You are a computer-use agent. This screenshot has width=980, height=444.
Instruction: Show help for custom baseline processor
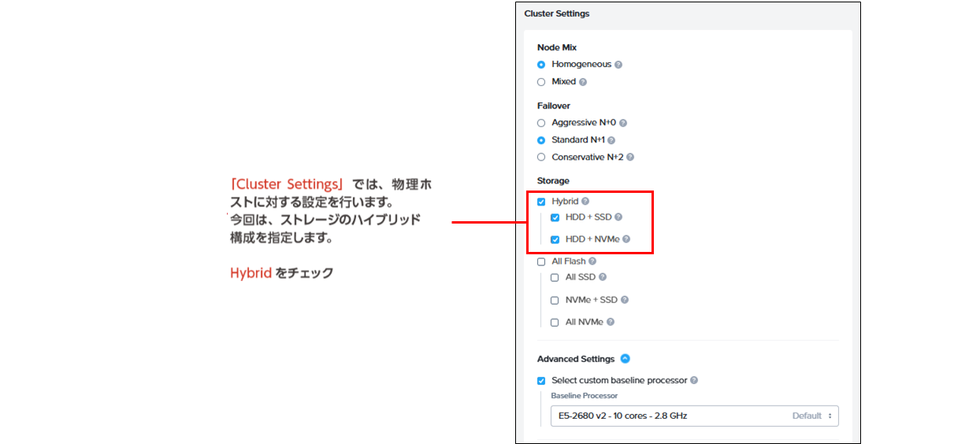tap(694, 381)
